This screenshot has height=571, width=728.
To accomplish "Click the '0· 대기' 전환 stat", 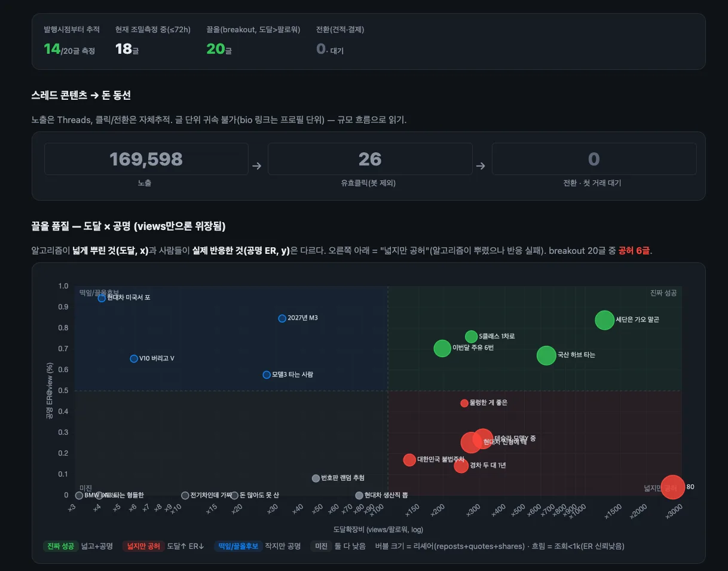I will [x=330, y=50].
